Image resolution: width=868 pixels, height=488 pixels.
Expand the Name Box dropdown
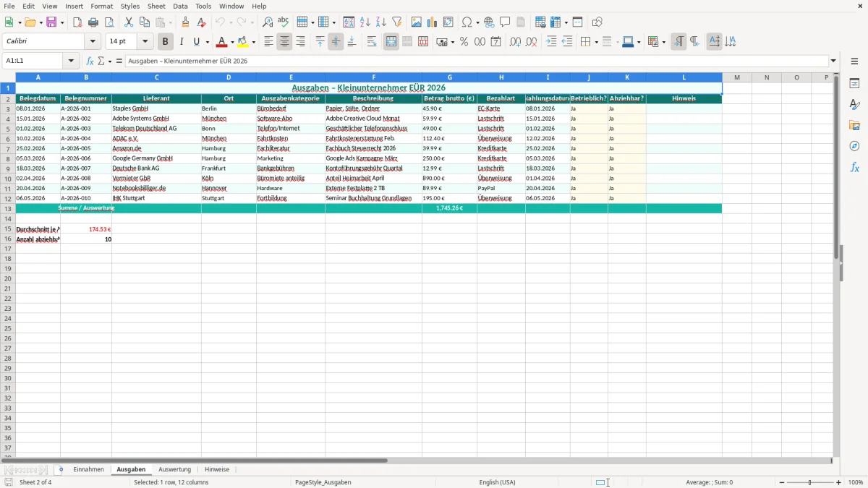click(71, 61)
